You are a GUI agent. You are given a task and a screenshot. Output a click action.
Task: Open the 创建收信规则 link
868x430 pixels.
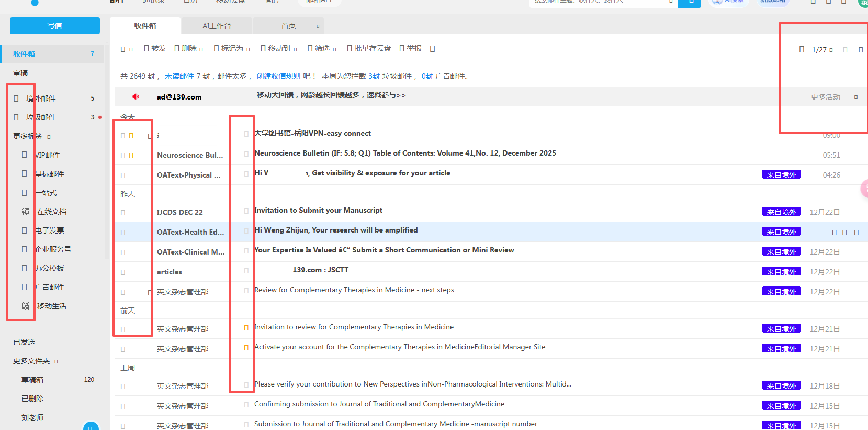tap(278, 76)
